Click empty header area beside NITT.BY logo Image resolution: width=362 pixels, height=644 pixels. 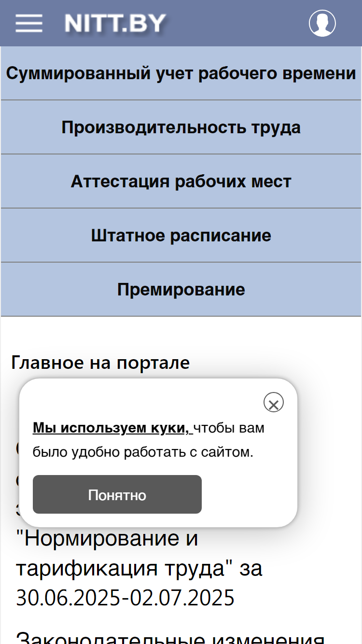click(x=237, y=23)
